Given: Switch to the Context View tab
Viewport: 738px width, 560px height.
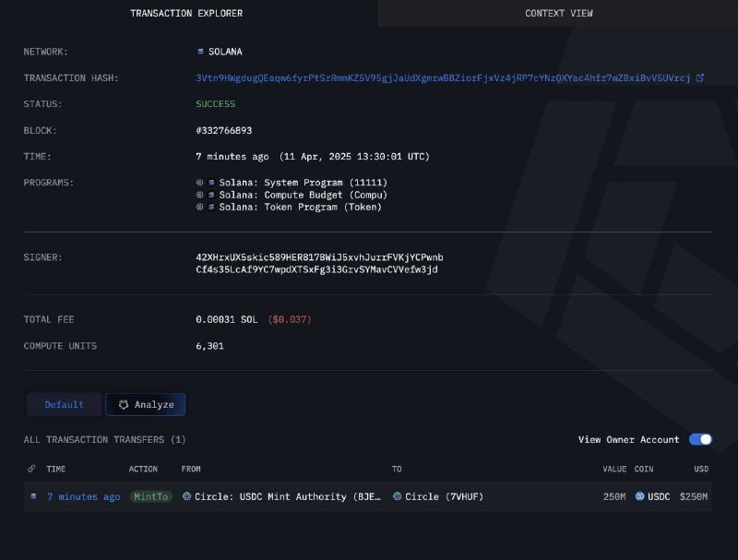Looking at the screenshot, I should pyautogui.click(x=558, y=13).
